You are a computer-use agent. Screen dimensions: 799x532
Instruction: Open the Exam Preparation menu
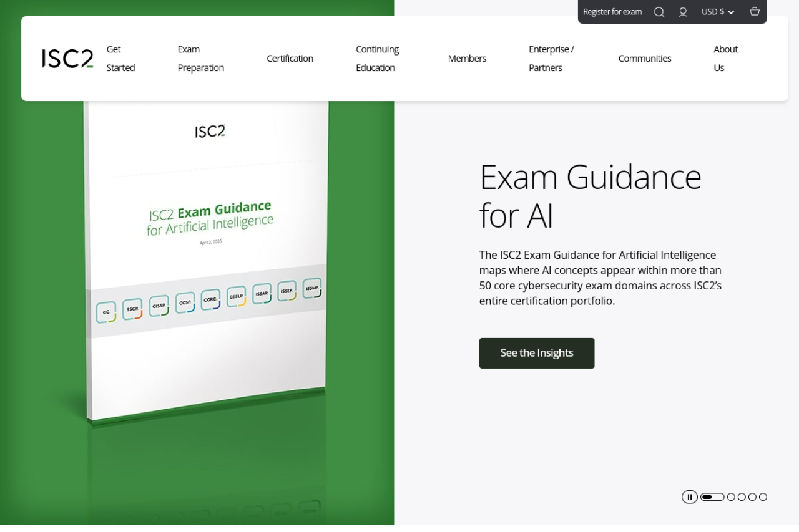click(200, 59)
